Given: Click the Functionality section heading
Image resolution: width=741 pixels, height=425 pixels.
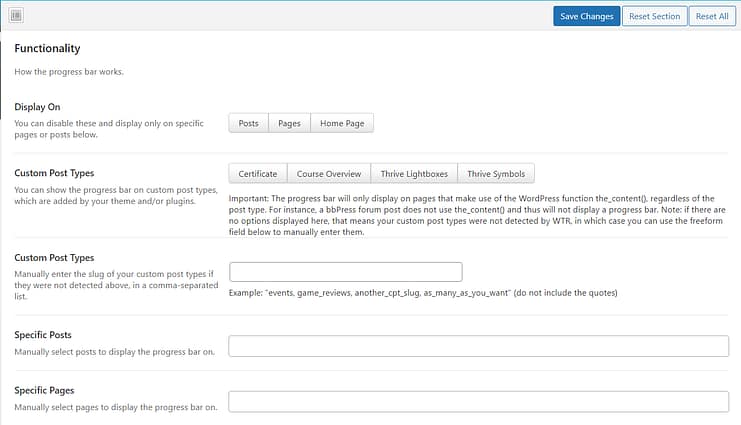Looking at the screenshot, I should coord(47,48).
